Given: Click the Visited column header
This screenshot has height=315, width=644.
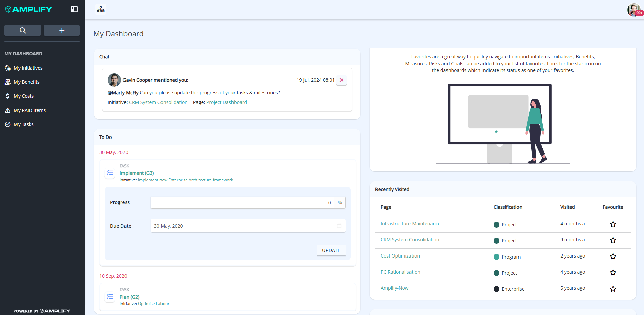Looking at the screenshot, I should click(x=567, y=207).
